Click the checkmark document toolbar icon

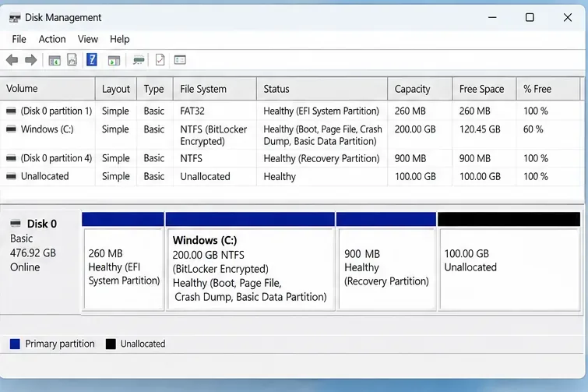tap(160, 60)
